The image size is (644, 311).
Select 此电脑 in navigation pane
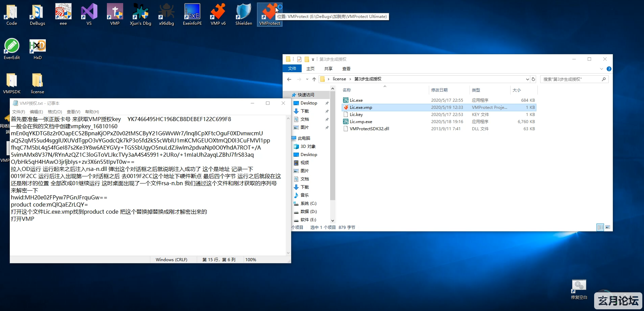tap(304, 138)
